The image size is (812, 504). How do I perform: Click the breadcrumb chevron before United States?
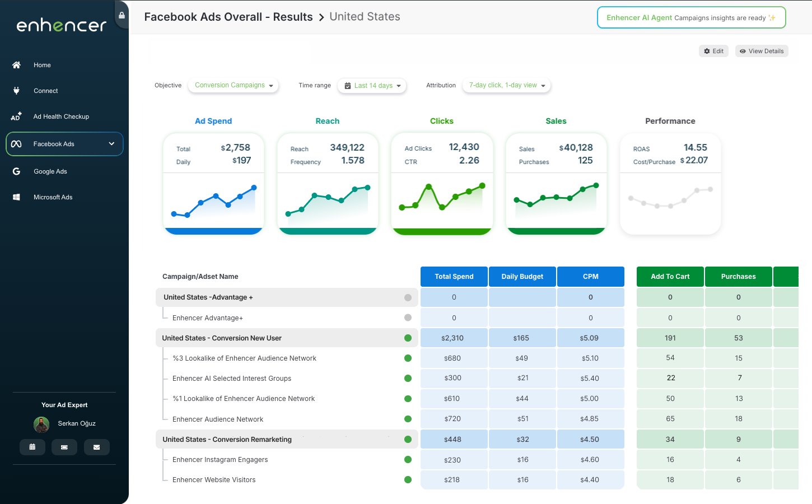[321, 17]
